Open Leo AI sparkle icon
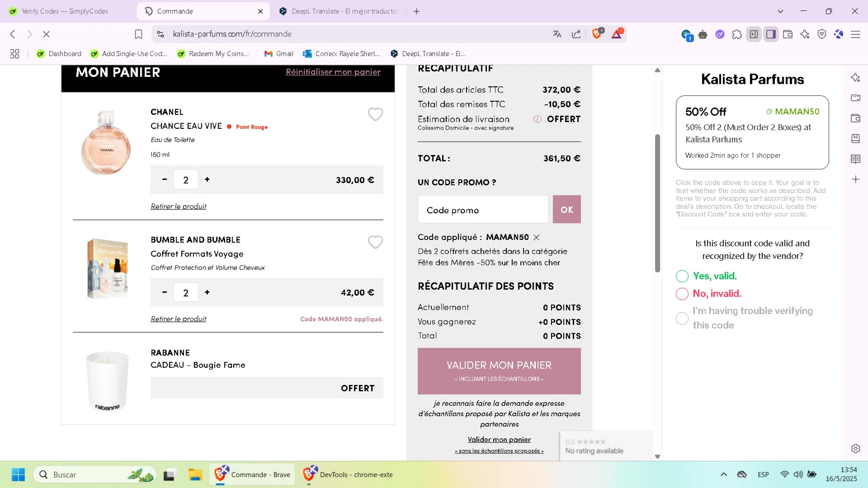 click(805, 34)
